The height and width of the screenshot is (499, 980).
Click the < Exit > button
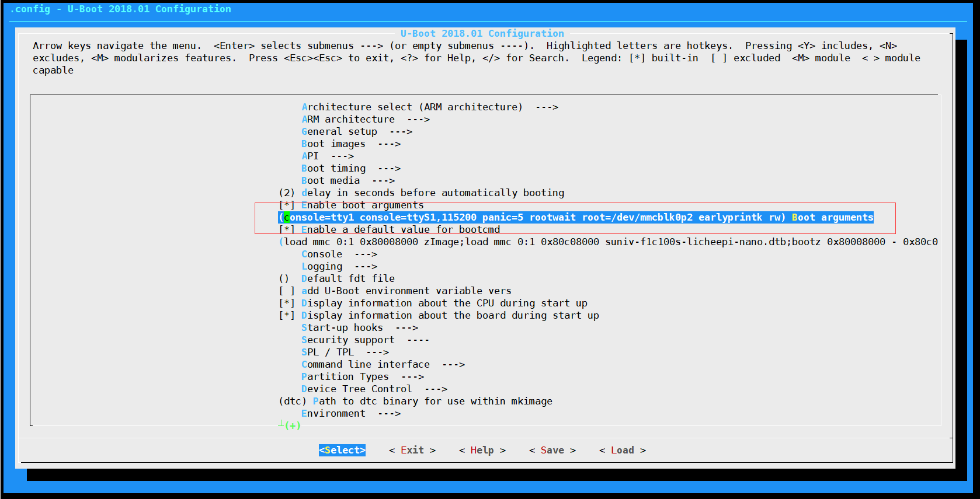412,450
